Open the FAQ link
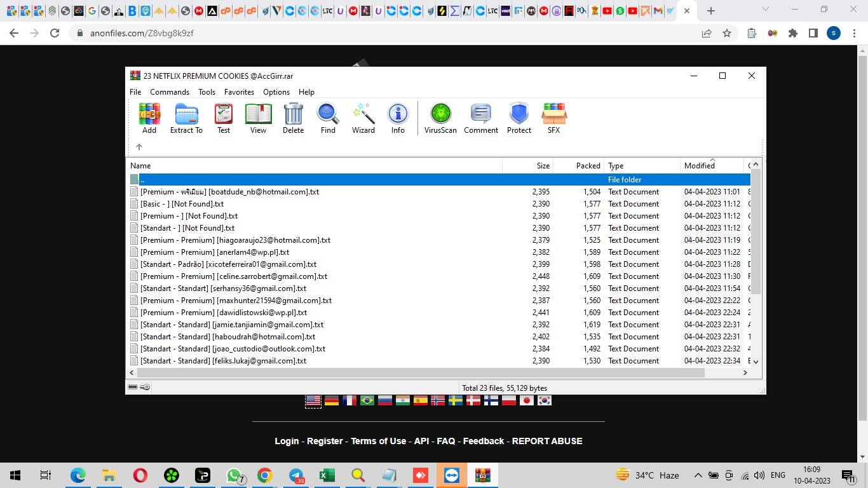 [446, 441]
